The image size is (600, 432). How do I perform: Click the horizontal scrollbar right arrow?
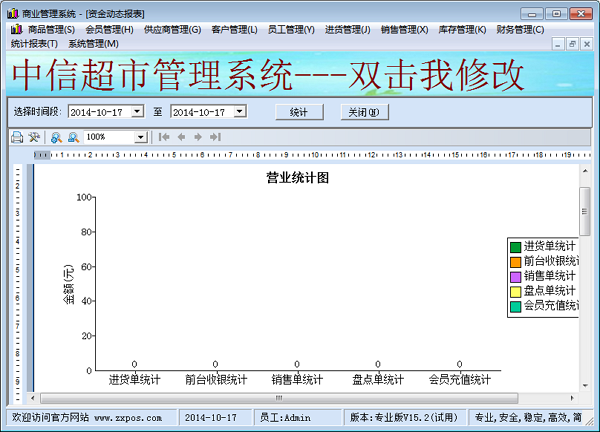(572, 398)
